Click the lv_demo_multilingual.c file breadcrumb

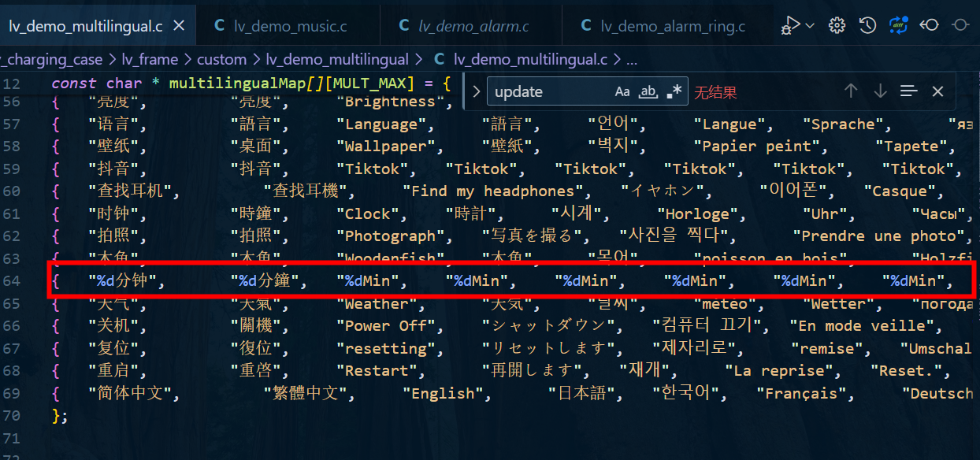pyautogui.click(x=521, y=59)
